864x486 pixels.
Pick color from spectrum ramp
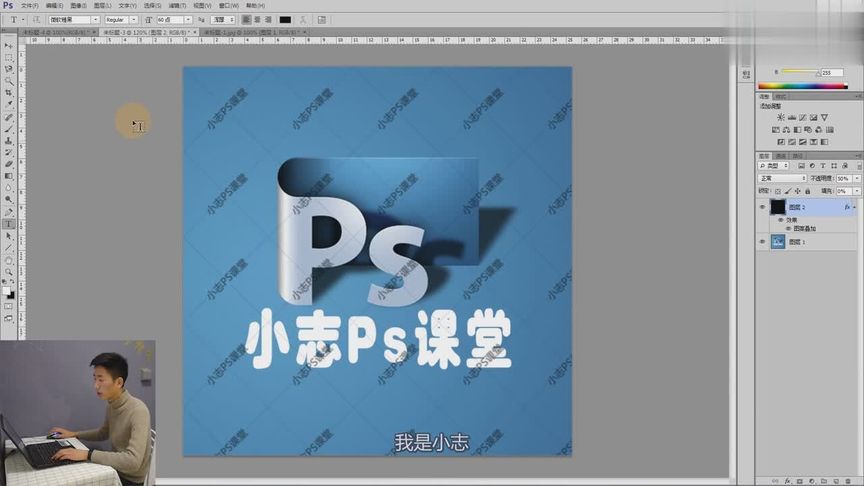[802, 86]
